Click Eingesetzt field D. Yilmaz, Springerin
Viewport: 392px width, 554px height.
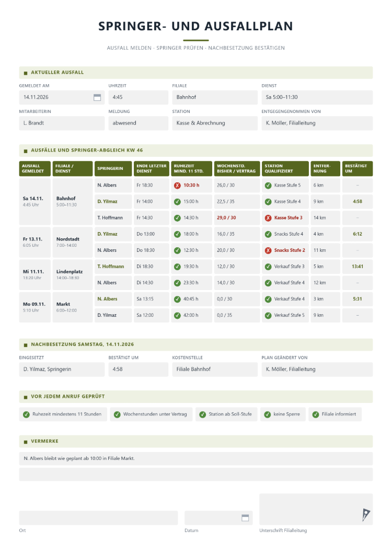(x=62, y=370)
